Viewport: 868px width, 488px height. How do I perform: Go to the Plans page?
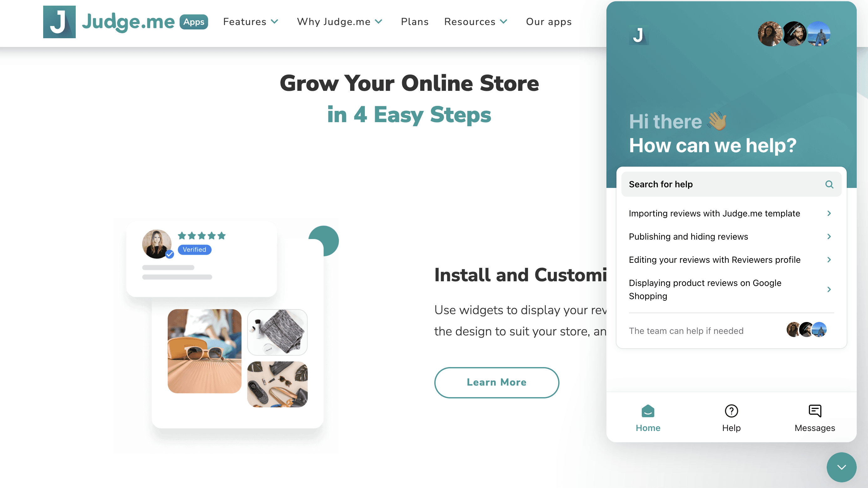(x=415, y=22)
